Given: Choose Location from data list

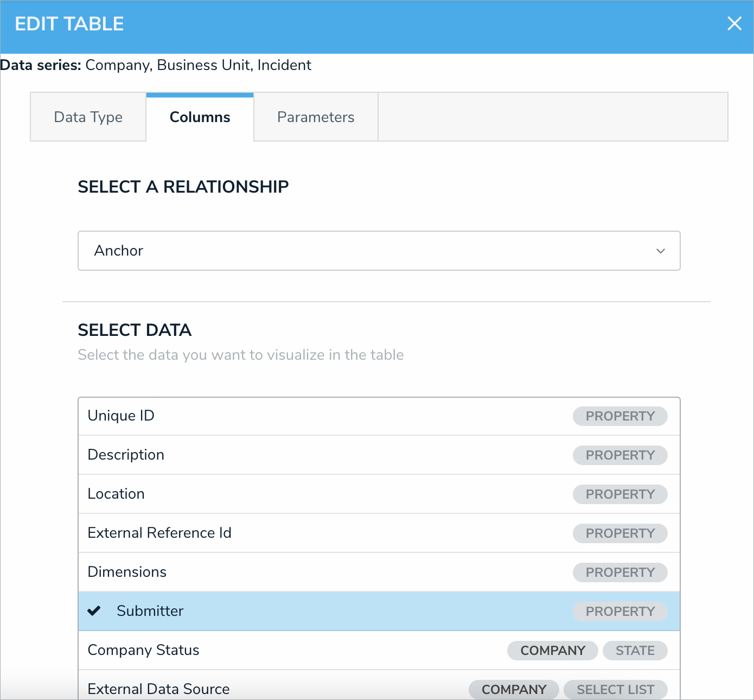Looking at the screenshot, I should pyautogui.click(x=325, y=494).
